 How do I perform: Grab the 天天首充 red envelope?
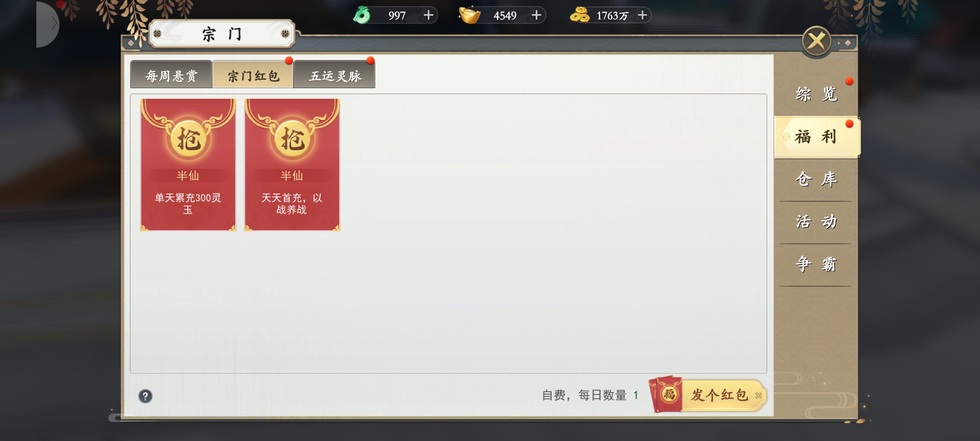click(x=292, y=165)
